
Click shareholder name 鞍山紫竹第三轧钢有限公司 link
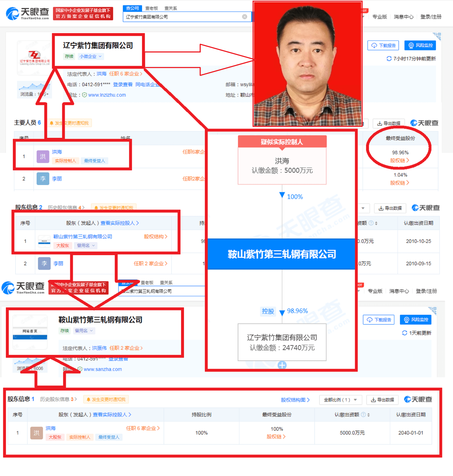83,237
